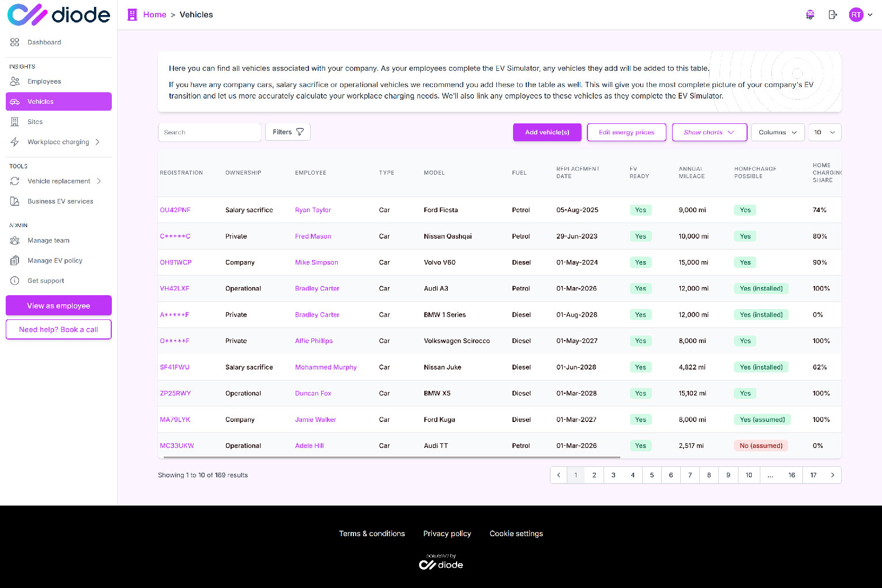Open employee Fred Mason
The width and height of the screenshot is (882, 588).
click(313, 236)
